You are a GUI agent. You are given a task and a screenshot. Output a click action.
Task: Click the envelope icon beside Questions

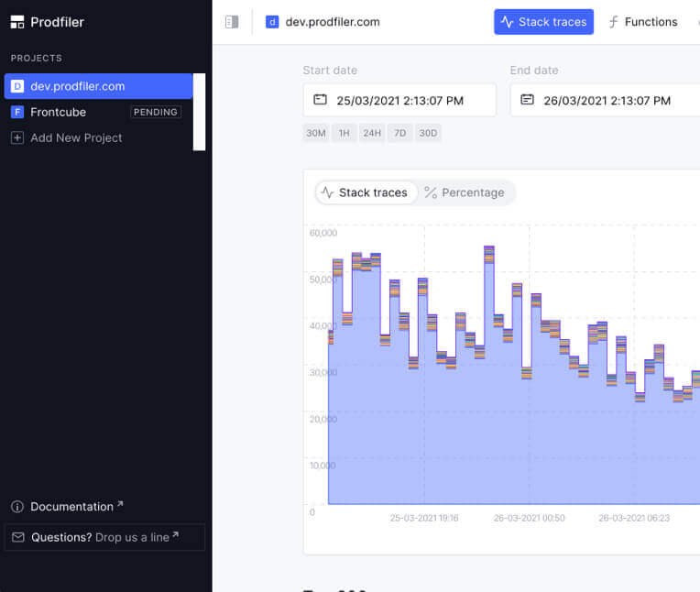tap(18, 537)
